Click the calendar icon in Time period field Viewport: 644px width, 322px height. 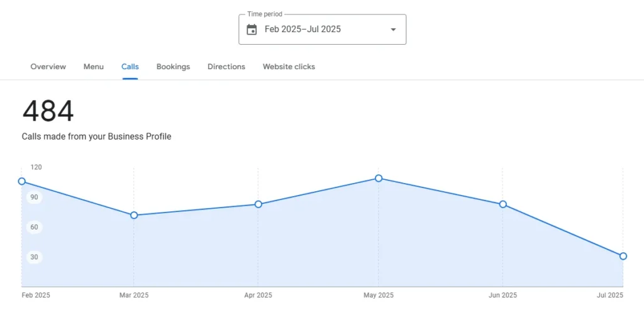[x=252, y=30]
